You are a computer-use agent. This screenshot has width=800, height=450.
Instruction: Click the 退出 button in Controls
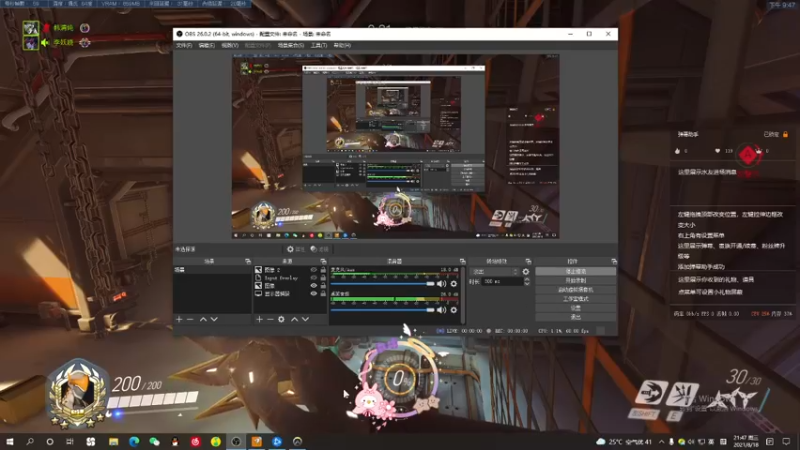(x=576, y=317)
